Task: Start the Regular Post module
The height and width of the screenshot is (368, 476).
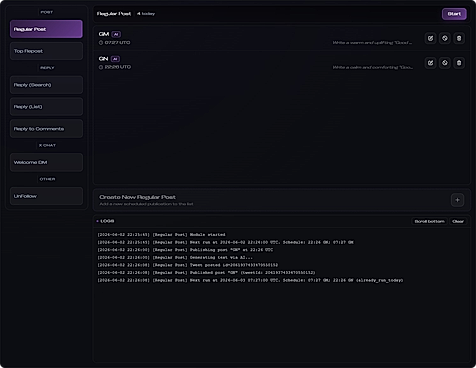Action: pyautogui.click(x=454, y=14)
